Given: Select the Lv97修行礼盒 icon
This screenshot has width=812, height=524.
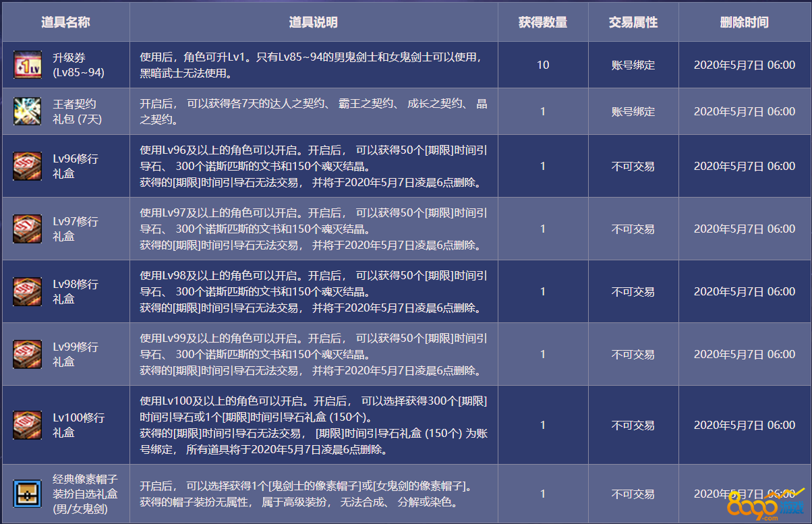Looking at the screenshot, I should click(x=28, y=229).
